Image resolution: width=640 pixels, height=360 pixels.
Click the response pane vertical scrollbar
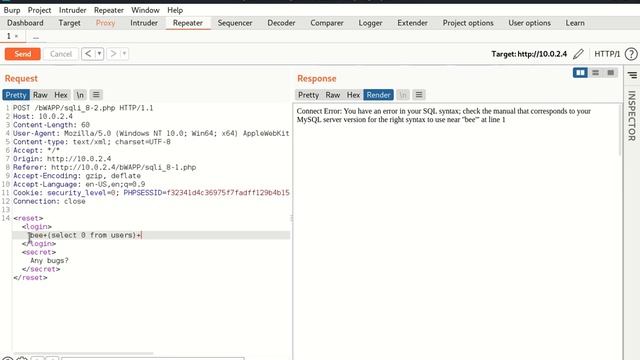pyautogui.click(x=620, y=131)
